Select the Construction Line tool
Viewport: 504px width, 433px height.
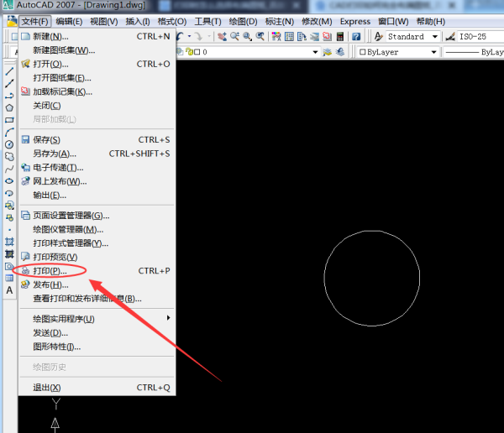coord(9,84)
